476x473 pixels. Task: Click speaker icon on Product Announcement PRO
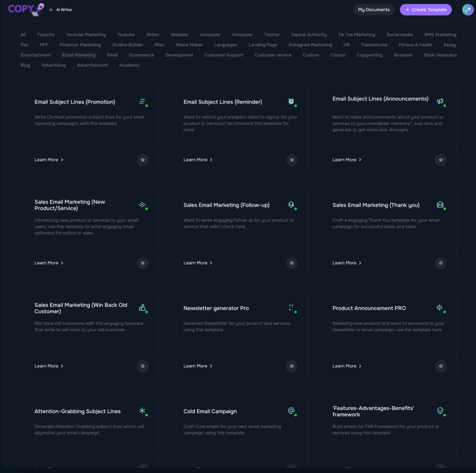click(440, 308)
